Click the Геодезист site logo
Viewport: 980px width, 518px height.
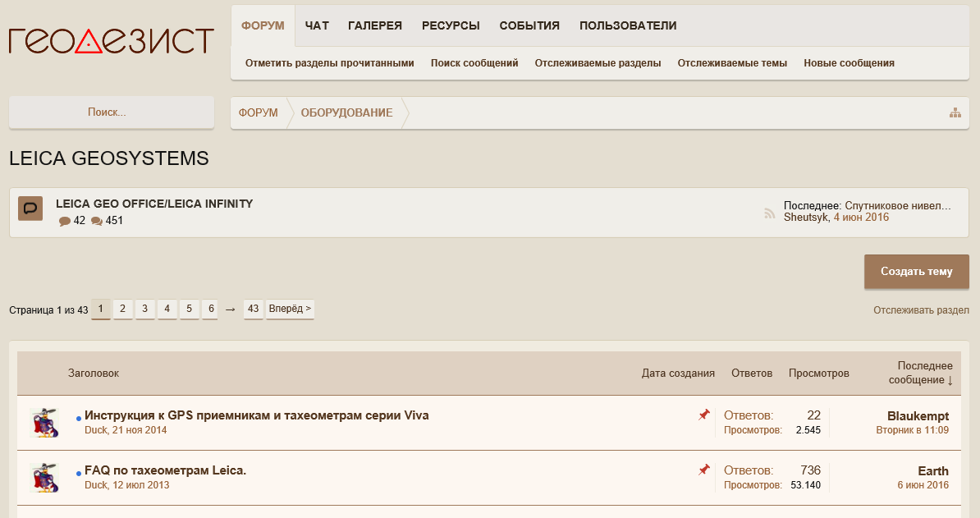(x=112, y=40)
